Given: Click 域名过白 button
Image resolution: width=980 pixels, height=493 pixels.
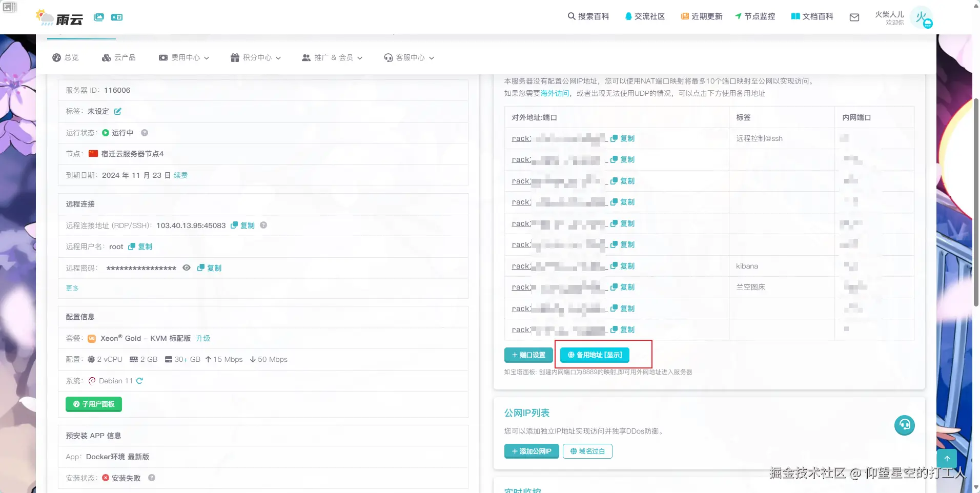Looking at the screenshot, I should click(587, 451).
